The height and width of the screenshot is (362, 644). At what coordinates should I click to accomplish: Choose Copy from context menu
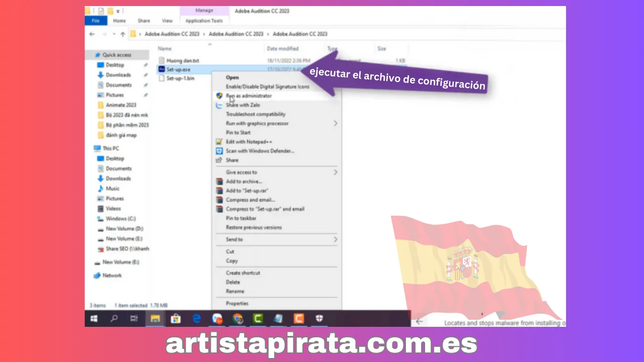pyautogui.click(x=232, y=261)
